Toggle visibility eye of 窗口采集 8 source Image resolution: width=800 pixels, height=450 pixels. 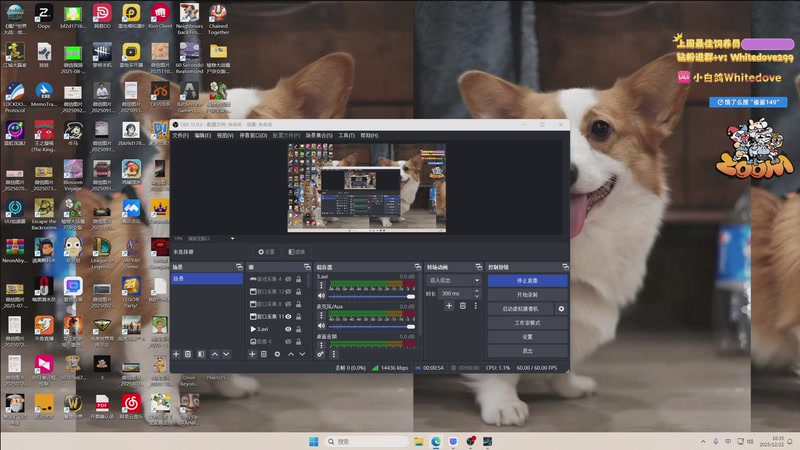tap(288, 304)
